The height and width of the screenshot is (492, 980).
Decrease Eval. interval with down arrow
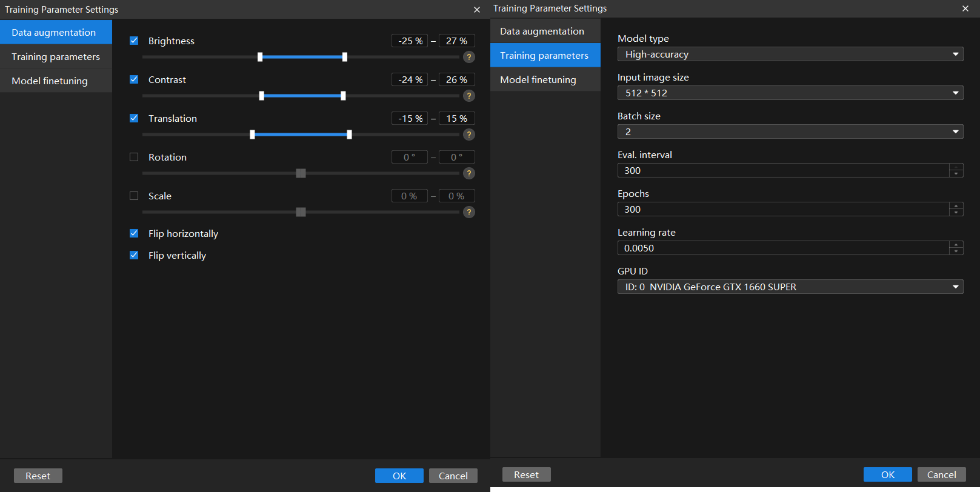tap(956, 174)
